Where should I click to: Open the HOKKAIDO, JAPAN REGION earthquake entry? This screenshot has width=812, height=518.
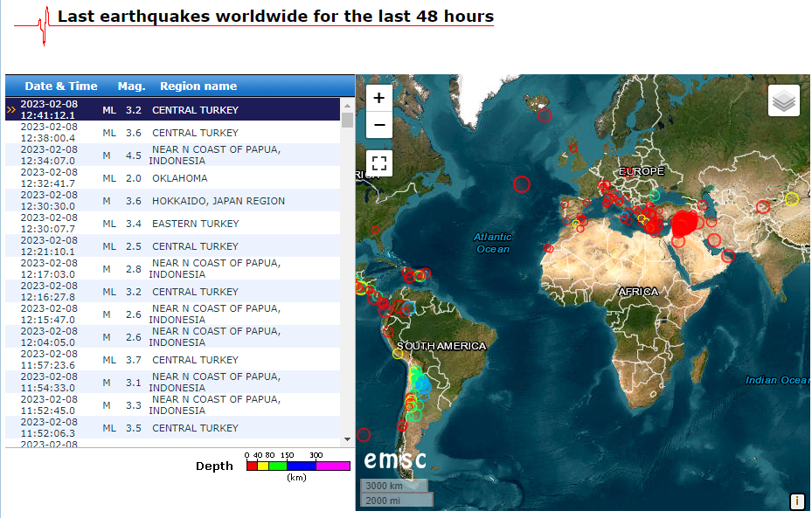[x=218, y=201]
